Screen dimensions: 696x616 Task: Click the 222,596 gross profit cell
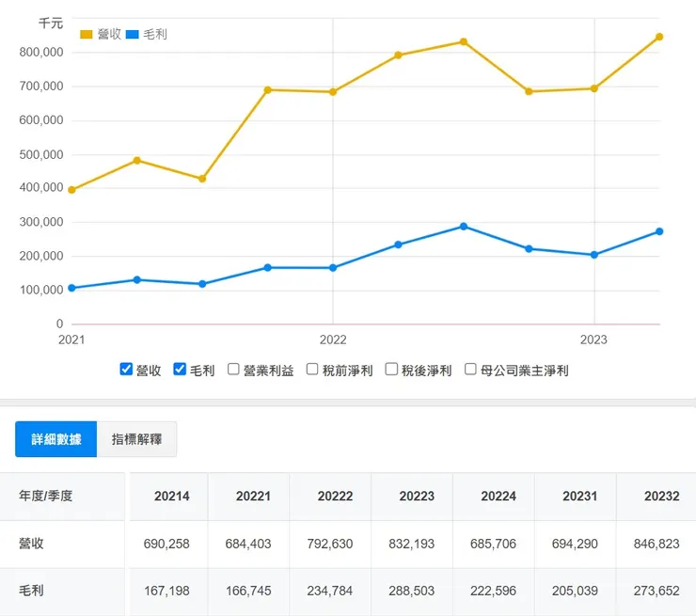coord(493,591)
